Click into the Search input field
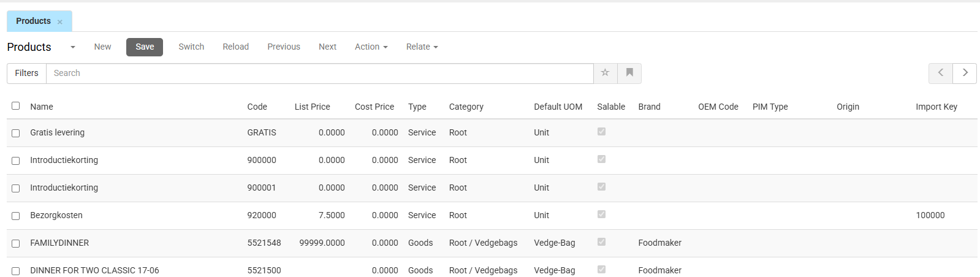The width and height of the screenshot is (980, 277). tap(319, 73)
